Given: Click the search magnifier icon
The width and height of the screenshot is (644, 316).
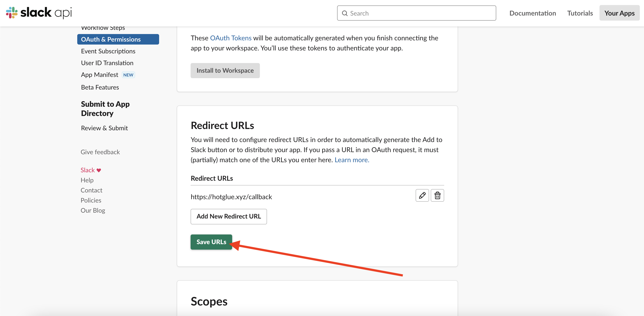Looking at the screenshot, I should [x=345, y=13].
